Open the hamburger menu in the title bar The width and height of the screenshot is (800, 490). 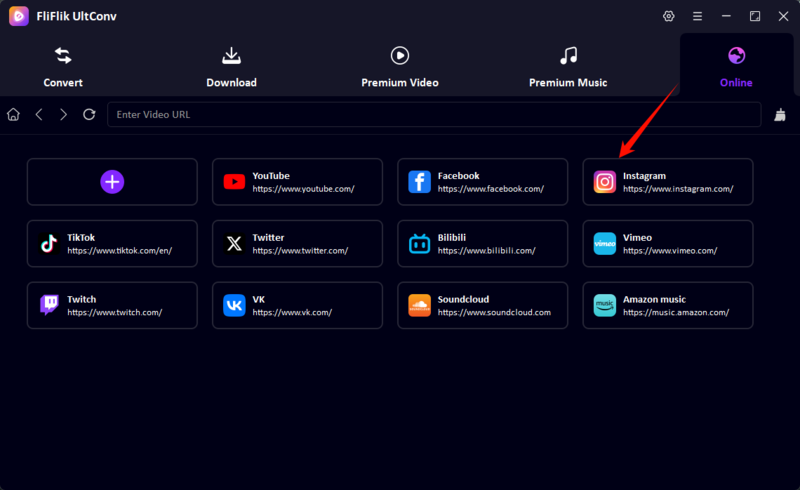[x=697, y=16]
